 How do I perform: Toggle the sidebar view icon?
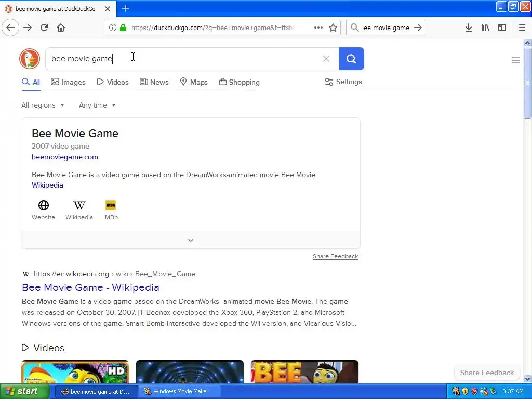[502, 28]
